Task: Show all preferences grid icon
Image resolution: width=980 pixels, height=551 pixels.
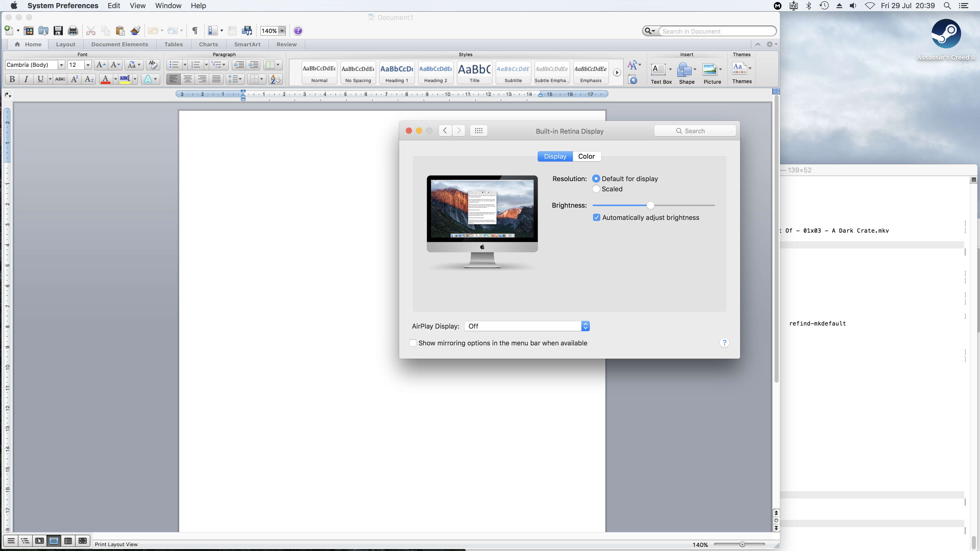Action: [479, 131]
